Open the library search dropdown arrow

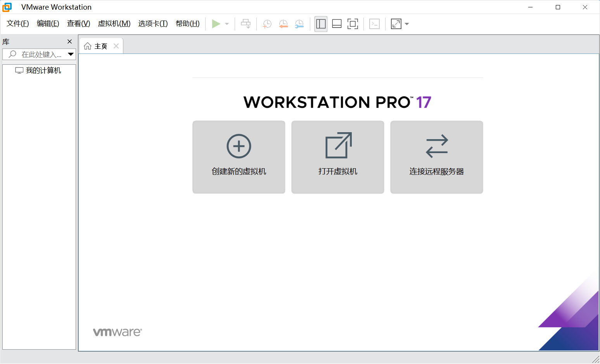point(71,54)
